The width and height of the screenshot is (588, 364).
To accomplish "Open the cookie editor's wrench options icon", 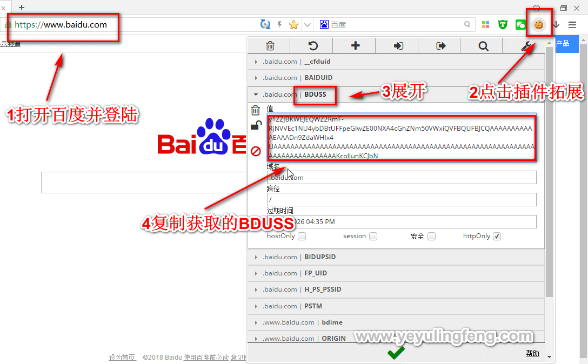I will pyautogui.click(x=526, y=46).
